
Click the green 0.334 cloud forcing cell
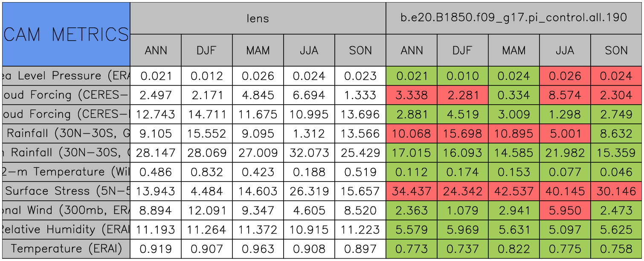tap(513, 95)
